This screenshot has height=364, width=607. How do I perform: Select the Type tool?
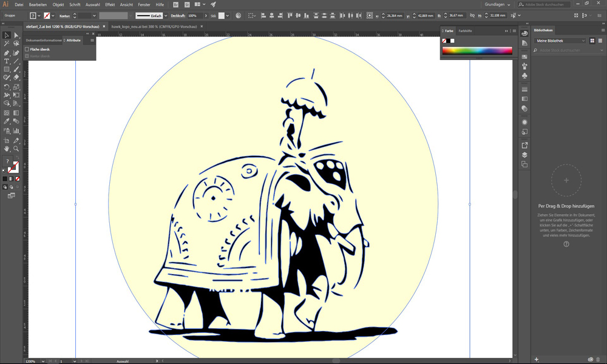coord(7,61)
